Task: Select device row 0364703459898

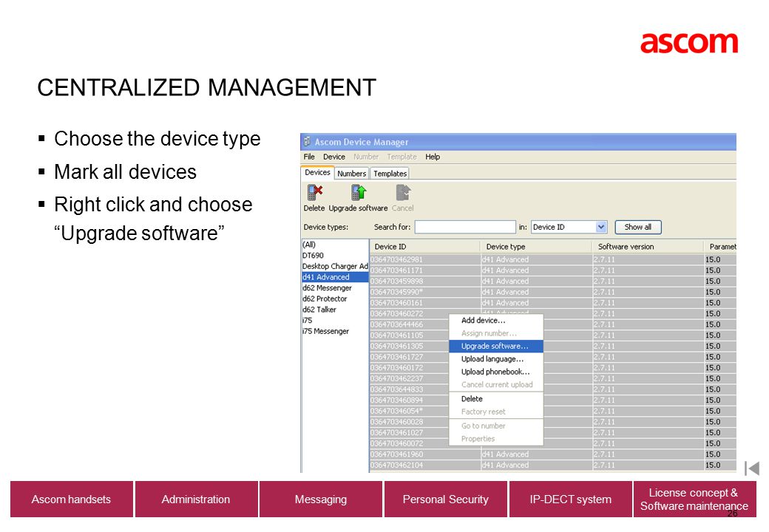Action: 553,282
